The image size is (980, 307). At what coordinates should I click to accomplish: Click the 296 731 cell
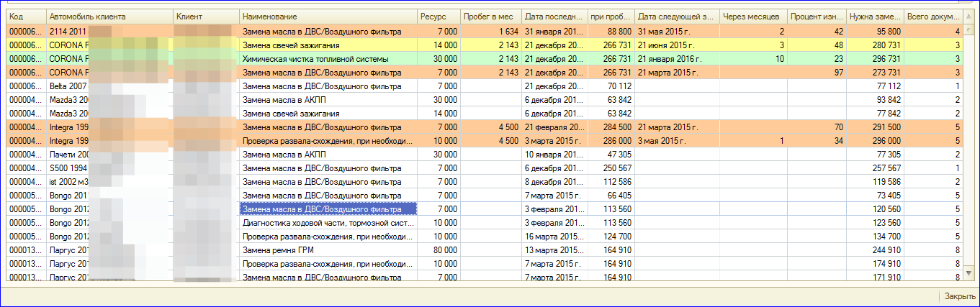875,59
